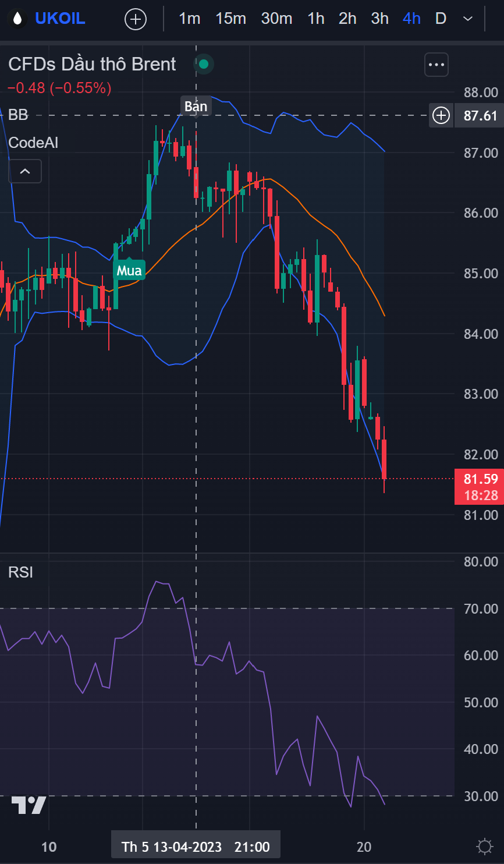Switch to the 3h timeframe

pyautogui.click(x=380, y=19)
